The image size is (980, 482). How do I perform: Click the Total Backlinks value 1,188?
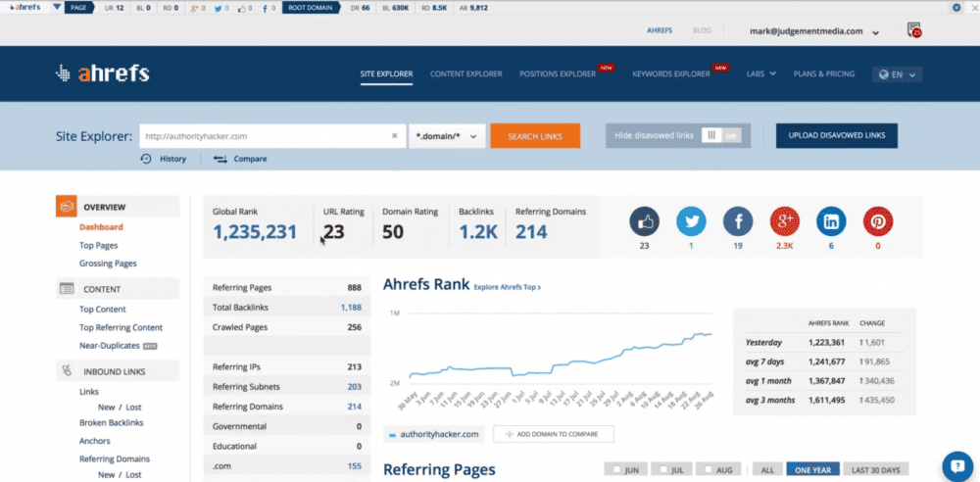click(351, 308)
